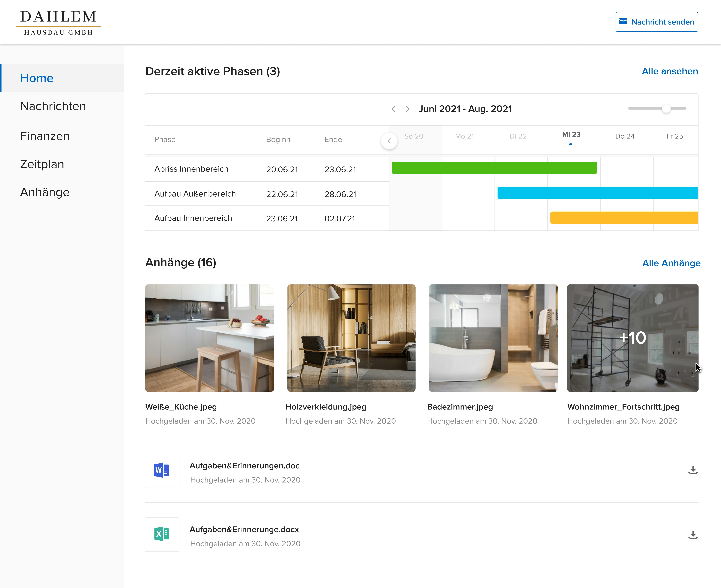Go to Finanzen section
Viewport: 721px width, 588px height.
tap(45, 136)
